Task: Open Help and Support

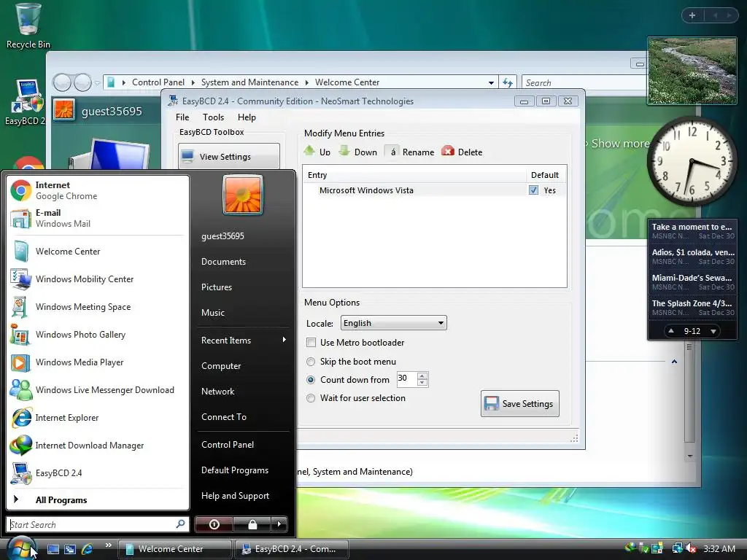Action: [244, 496]
